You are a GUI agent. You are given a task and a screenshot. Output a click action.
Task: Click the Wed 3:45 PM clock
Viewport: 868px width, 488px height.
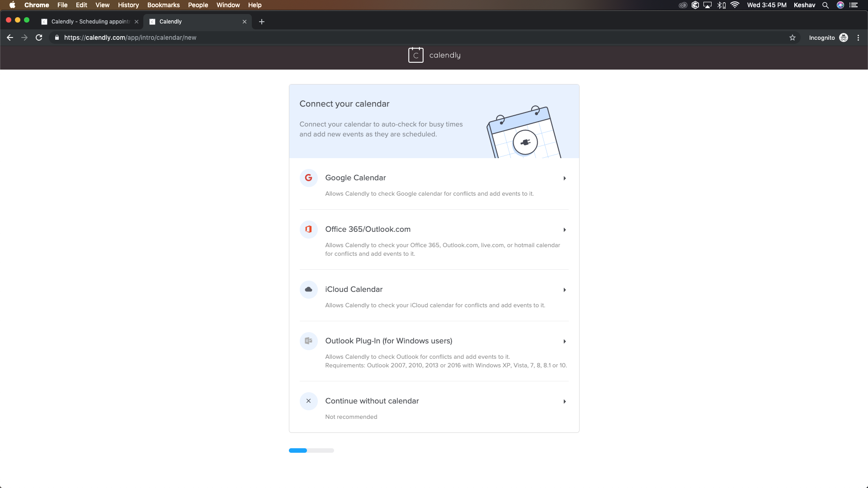point(767,5)
